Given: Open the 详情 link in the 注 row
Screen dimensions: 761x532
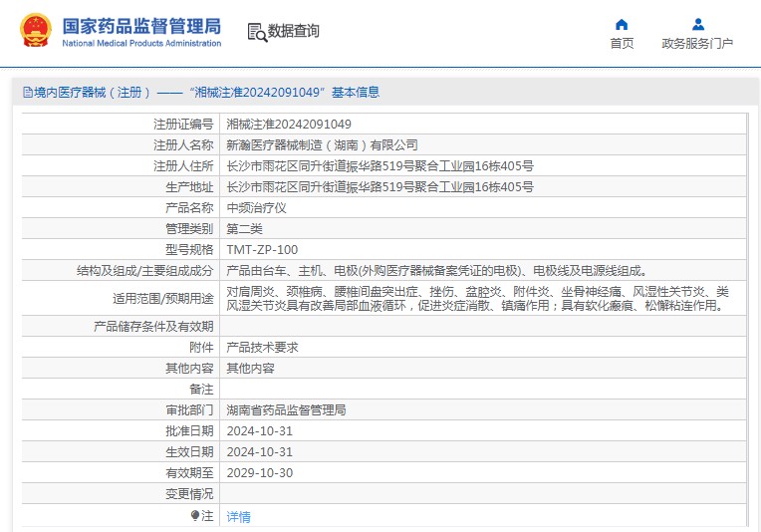Looking at the screenshot, I should click(238, 516).
